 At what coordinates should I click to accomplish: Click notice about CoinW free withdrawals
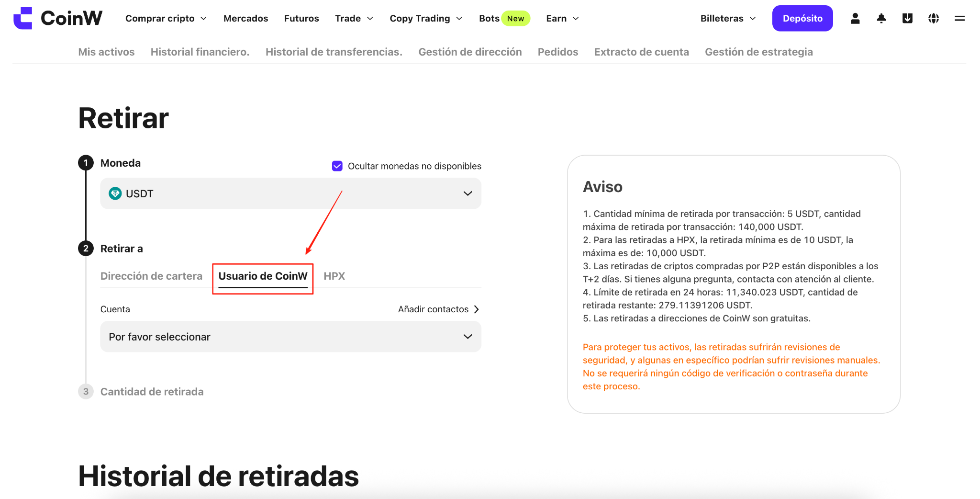click(x=697, y=318)
